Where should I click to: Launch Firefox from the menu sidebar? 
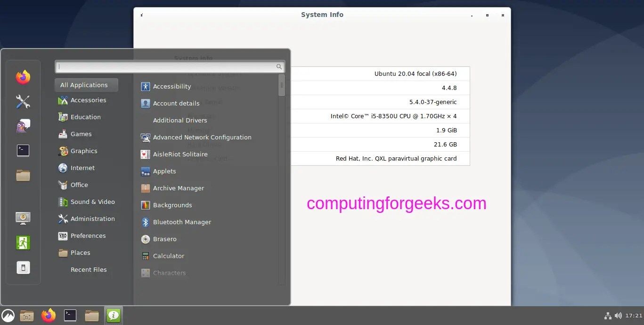click(23, 76)
